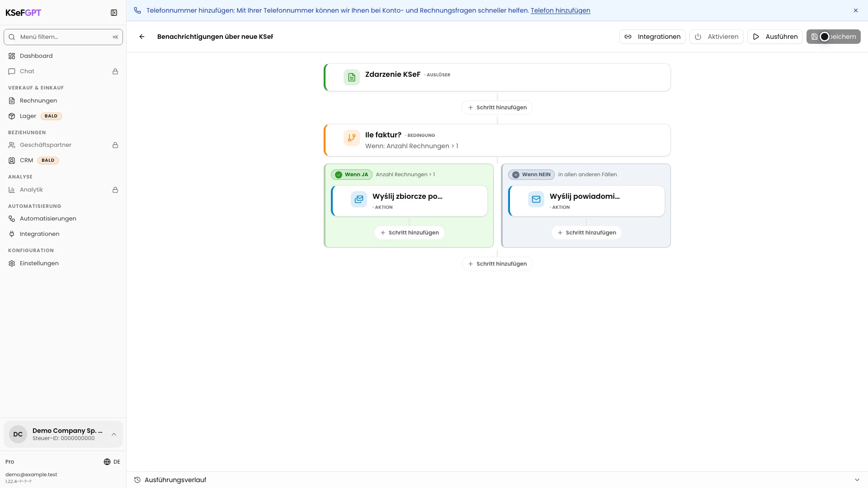This screenshot has width=868, height=488.
Task: Open Lager menu item
Action: click(x=63, y=116)
